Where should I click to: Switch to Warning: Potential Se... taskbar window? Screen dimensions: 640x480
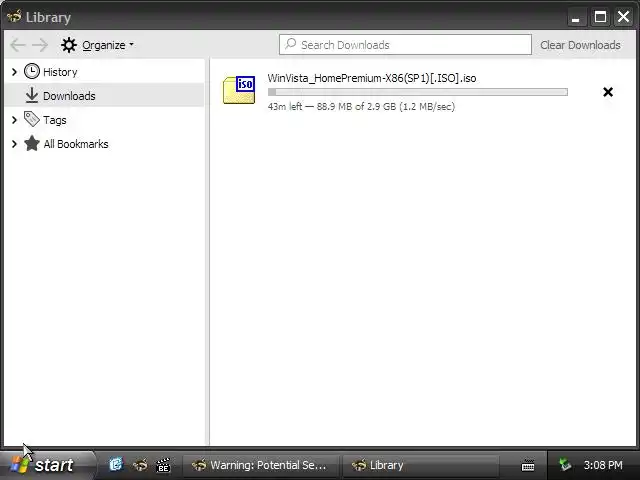[260, 465]
